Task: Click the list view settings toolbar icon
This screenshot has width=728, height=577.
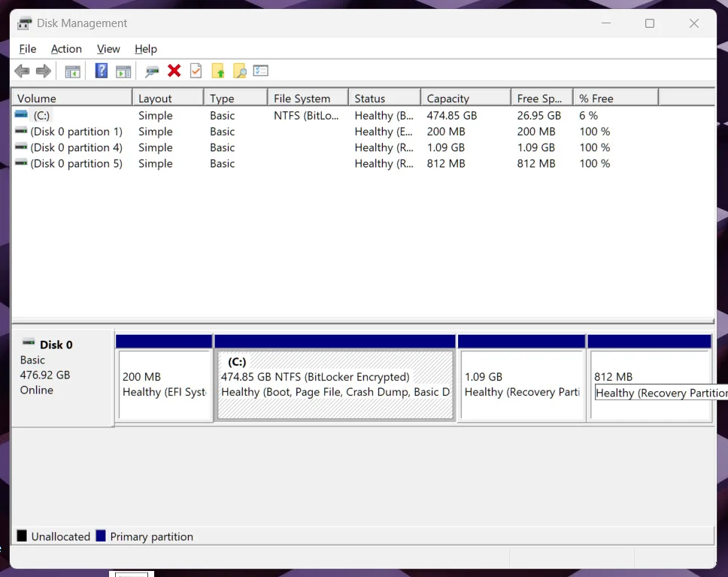Action: (x=260, y=71)
